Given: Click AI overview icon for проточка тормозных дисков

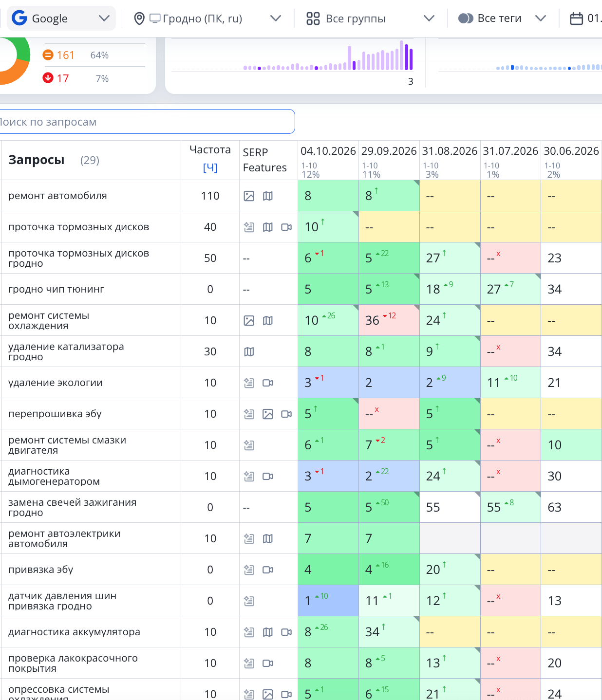Looking at the screenshot, I should click(x=249, y=227).
